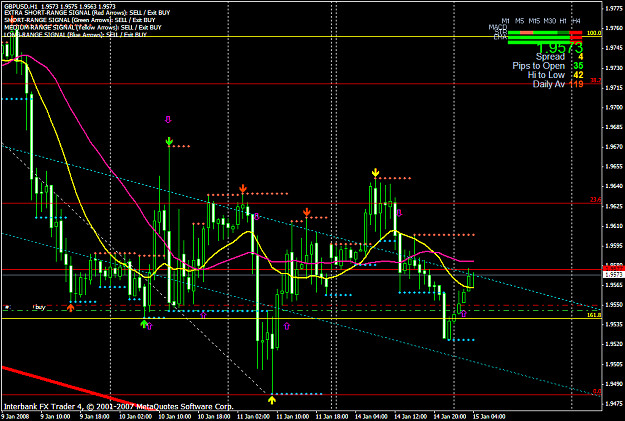Click the red 23.6 Fibonacci level label
The width and height of the screenshot is (625, 421).
596,200
